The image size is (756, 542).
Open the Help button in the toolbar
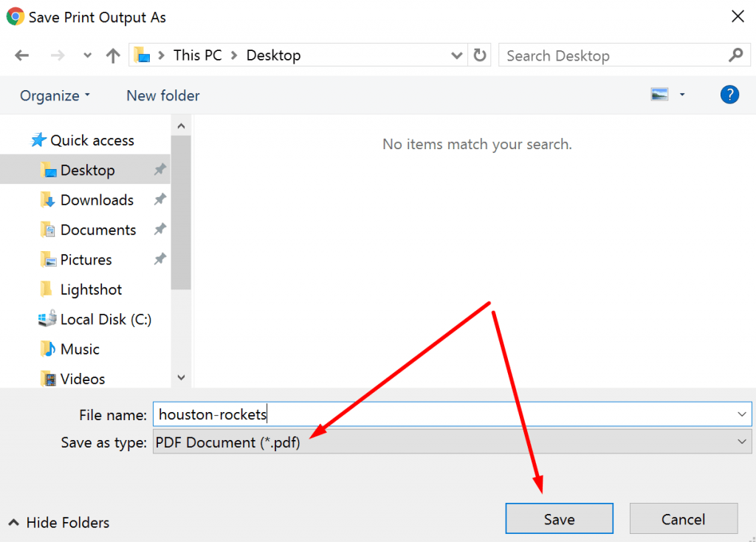pos(729,95)
